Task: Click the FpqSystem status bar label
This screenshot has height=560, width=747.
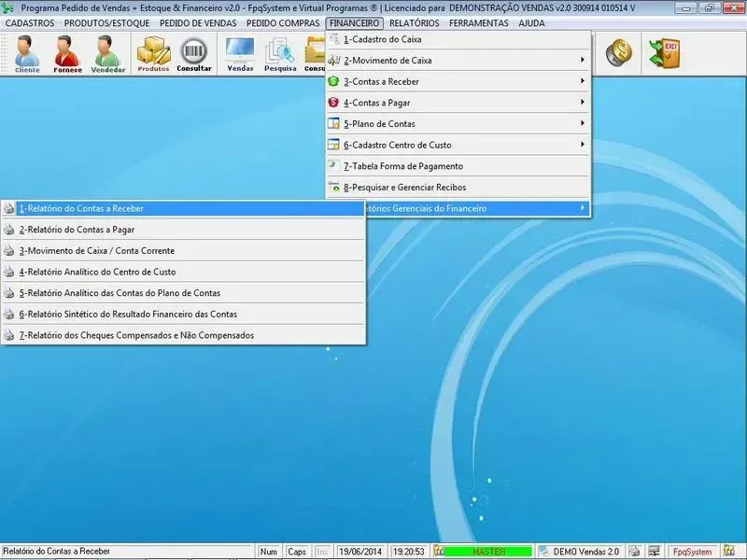Action: click(694, 552)
